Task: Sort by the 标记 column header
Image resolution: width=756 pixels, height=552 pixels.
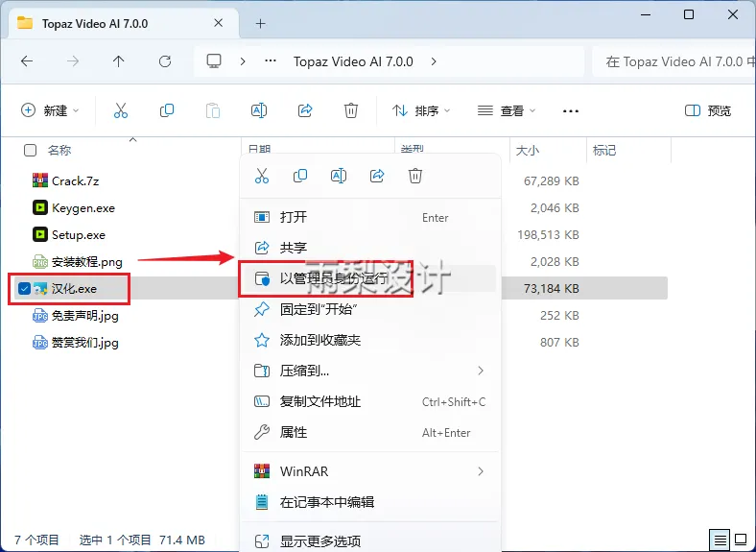Action: (x=604, y=151)
